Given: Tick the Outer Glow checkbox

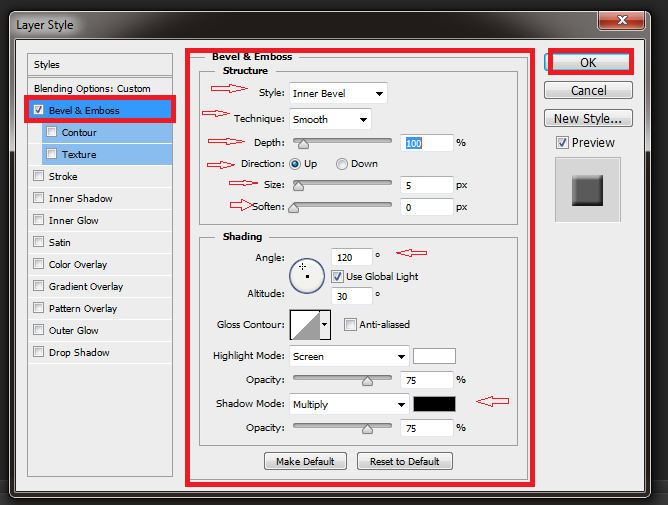Looking at the screenshot, I should (38, 330).
